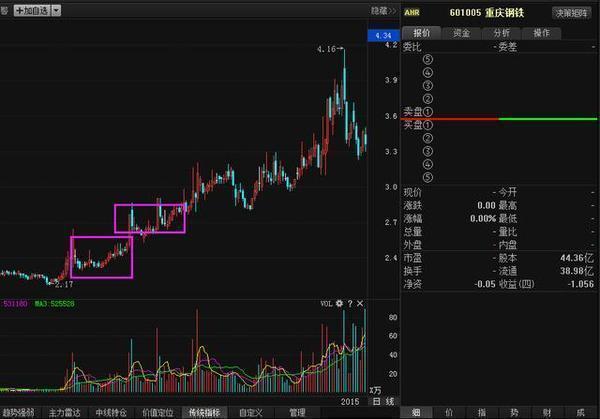Select the 中线持仓 indicator tab
The height and width of the screenshot is (419, 600).
click(x=111, y=412)
